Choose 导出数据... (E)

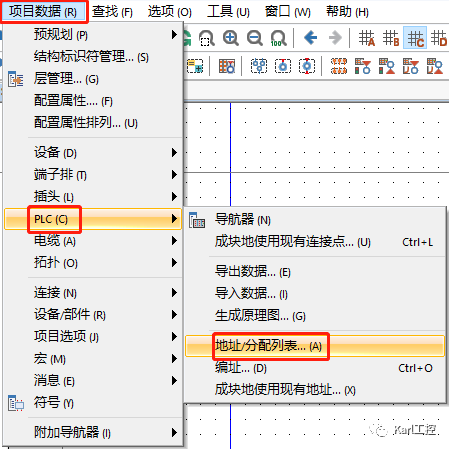(x=315, y=272)
